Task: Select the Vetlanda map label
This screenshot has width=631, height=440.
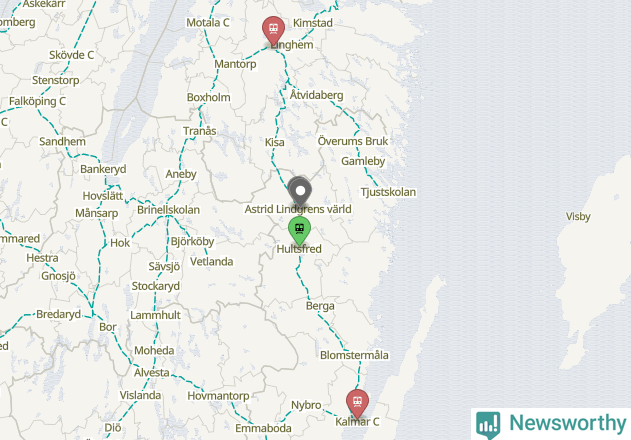Action: coord(212,262)
